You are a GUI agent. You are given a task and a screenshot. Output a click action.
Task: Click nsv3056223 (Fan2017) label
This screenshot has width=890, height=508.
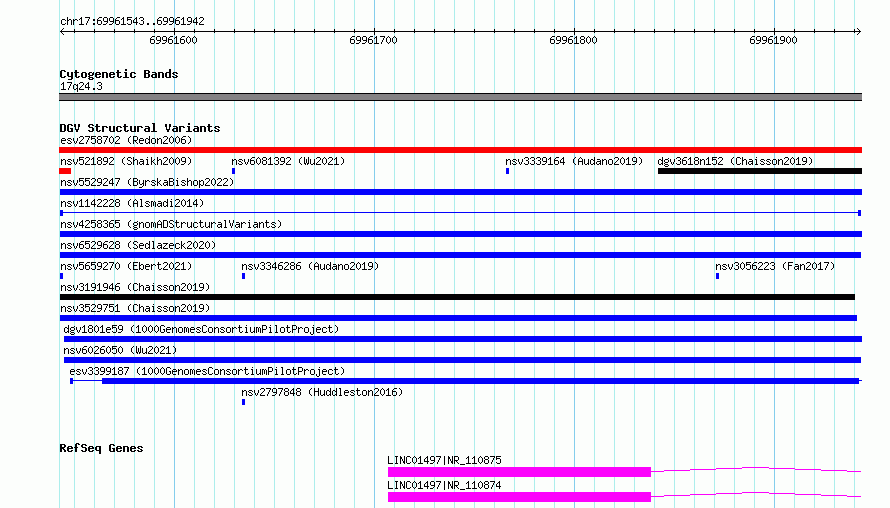(x=775, y=266)
